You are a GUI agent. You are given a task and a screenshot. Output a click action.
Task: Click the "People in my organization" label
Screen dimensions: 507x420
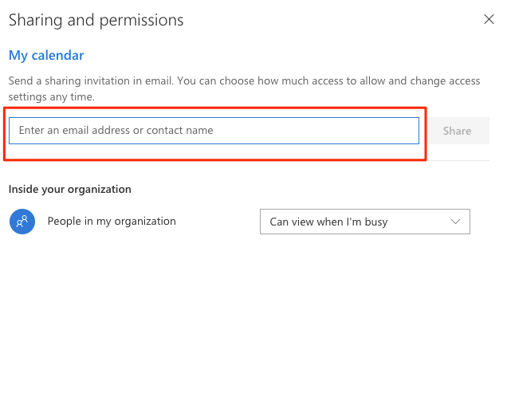112,221
